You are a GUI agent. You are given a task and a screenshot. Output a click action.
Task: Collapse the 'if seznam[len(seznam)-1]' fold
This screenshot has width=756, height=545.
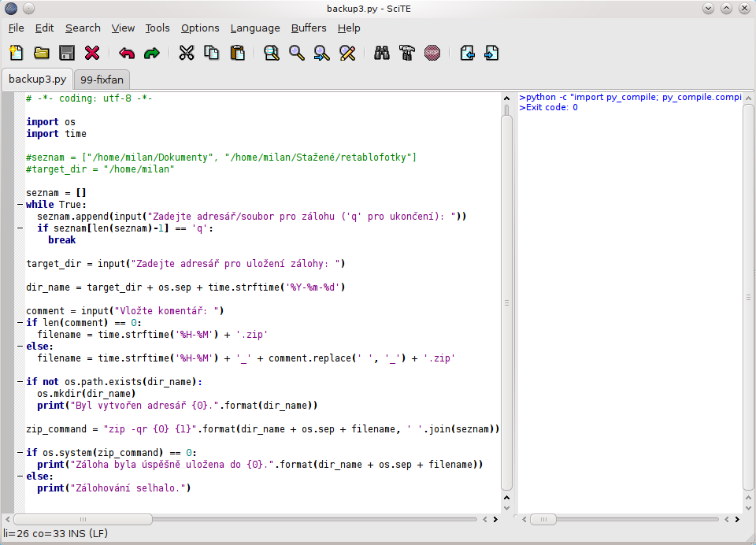pos(20,228)
